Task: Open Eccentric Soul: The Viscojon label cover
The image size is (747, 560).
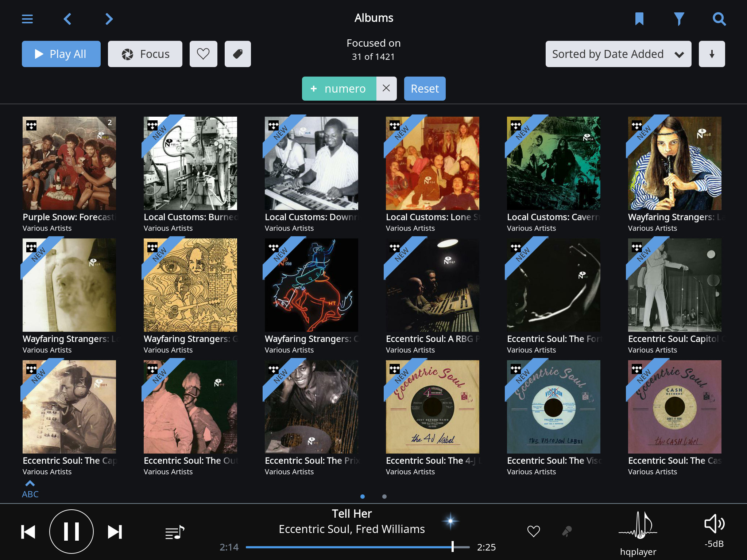Action: [554, 407]
